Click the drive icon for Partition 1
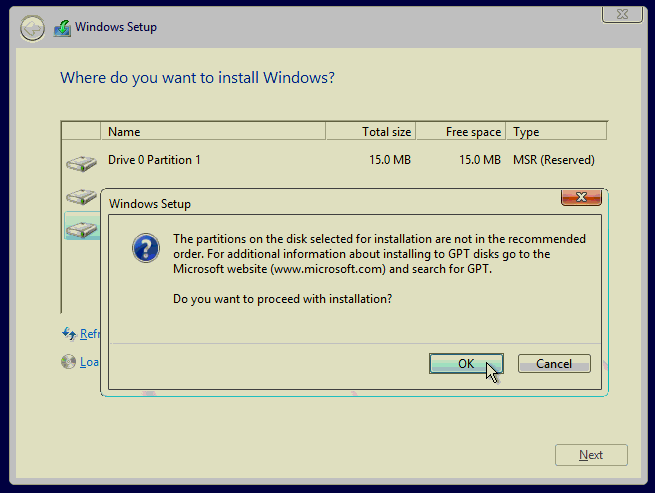 pyautogui.click(x=81, y=161)
